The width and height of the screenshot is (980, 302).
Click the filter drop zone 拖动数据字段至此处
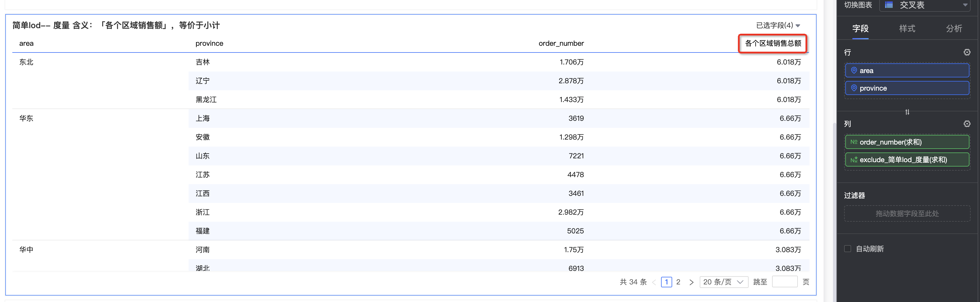tap(907, 214)
